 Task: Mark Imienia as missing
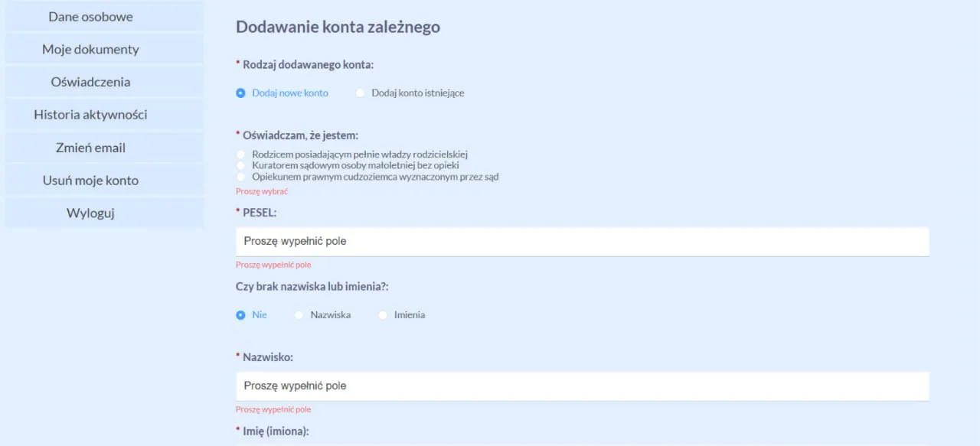384,314
